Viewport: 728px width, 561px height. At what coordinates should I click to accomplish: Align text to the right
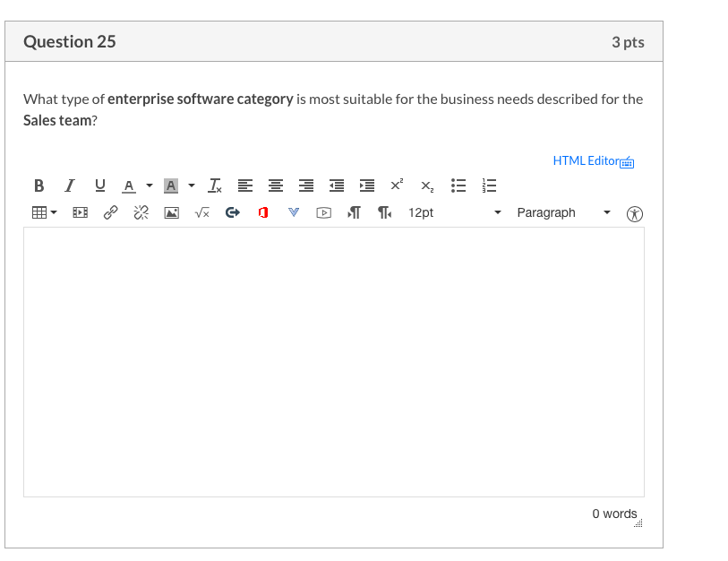coord(306,186)
